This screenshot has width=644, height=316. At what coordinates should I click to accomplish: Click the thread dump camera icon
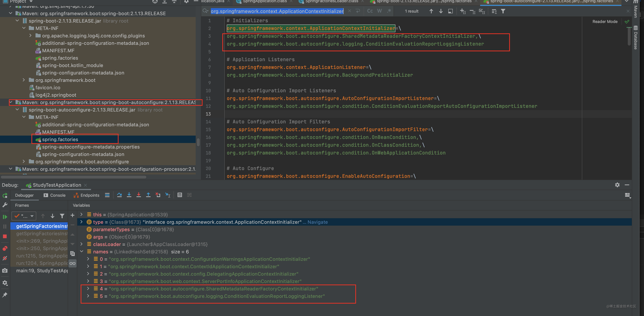(5, 271)
